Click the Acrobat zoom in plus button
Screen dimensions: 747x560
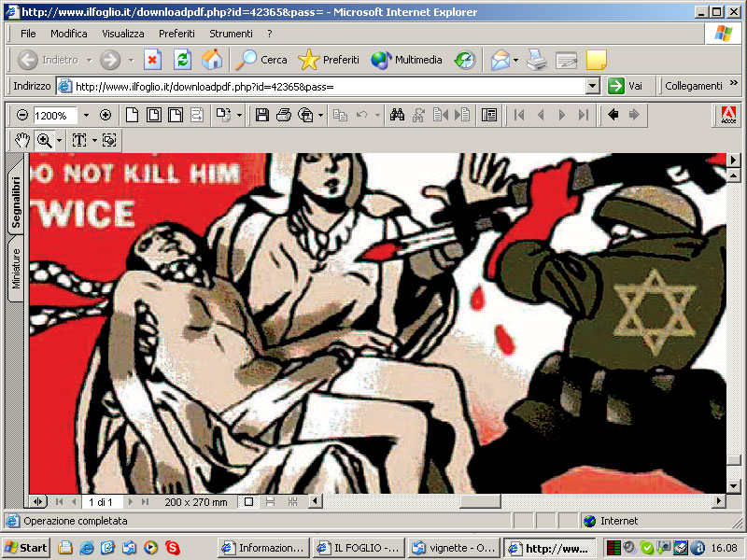click(x=106, y=115)
